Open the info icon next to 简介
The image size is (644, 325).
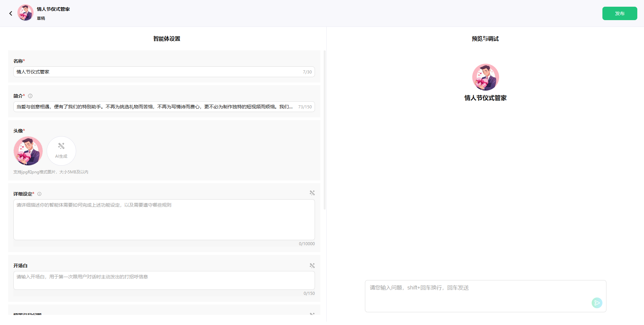tap(30, 96)
